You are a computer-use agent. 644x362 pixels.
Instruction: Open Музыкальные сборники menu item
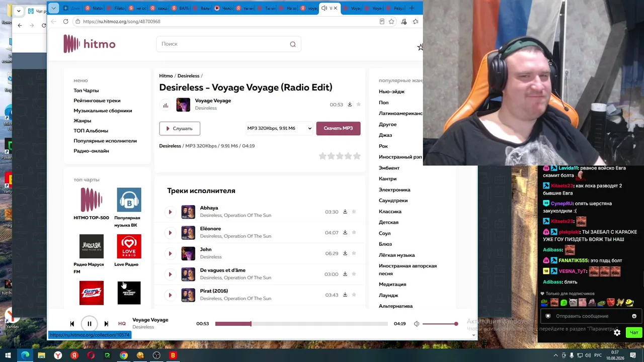click(103, 111)
